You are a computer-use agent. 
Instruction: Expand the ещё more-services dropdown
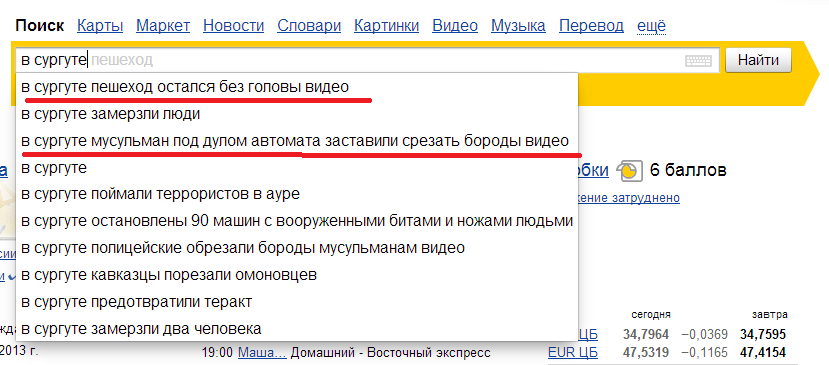click(x=651, y=25)
